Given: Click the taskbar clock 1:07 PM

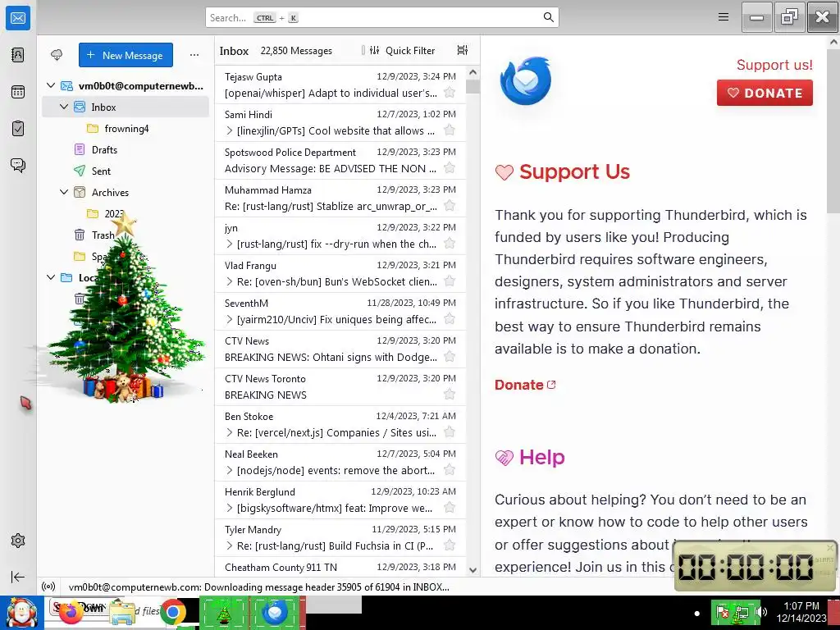Looking at the screenshot, I should (801, 606).
